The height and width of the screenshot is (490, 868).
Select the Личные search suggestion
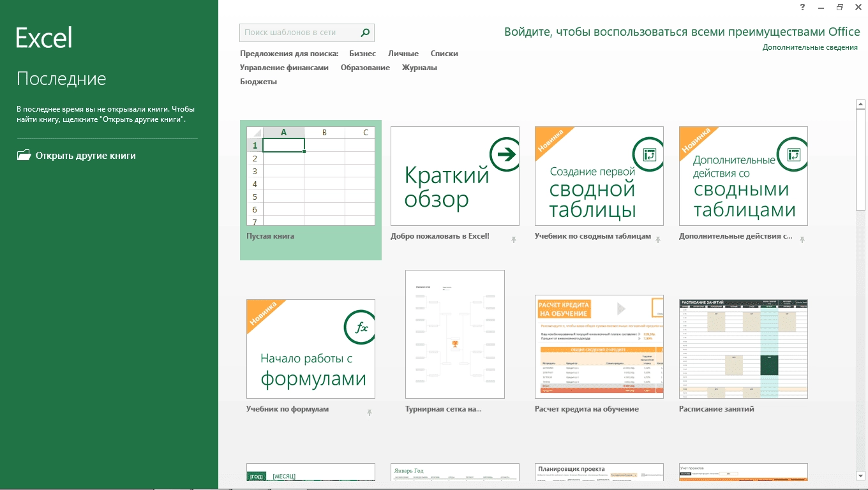pos(403,54)
